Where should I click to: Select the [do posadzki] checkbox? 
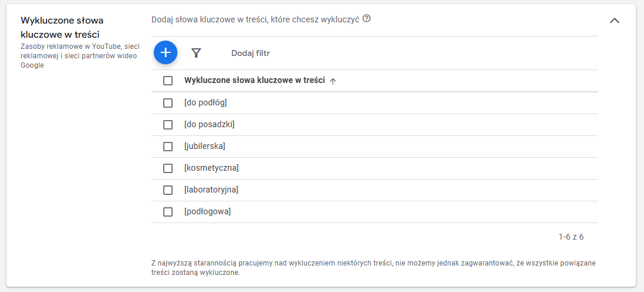tap(168, 125)
